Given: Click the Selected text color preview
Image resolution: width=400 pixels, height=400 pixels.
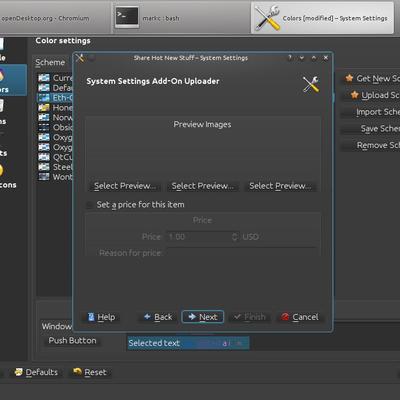Looking at the screenshot, I should (188, 343).
